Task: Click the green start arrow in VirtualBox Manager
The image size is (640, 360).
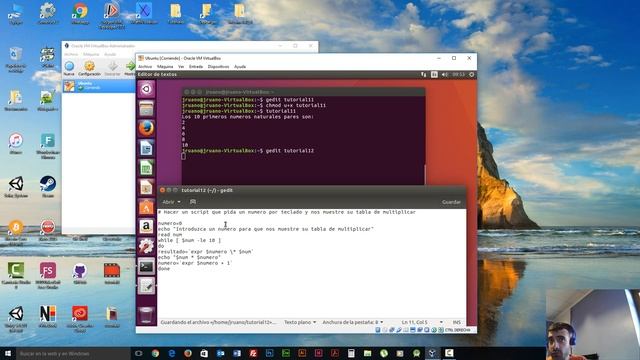Action: pyautogui.click(x=130, y=68)
